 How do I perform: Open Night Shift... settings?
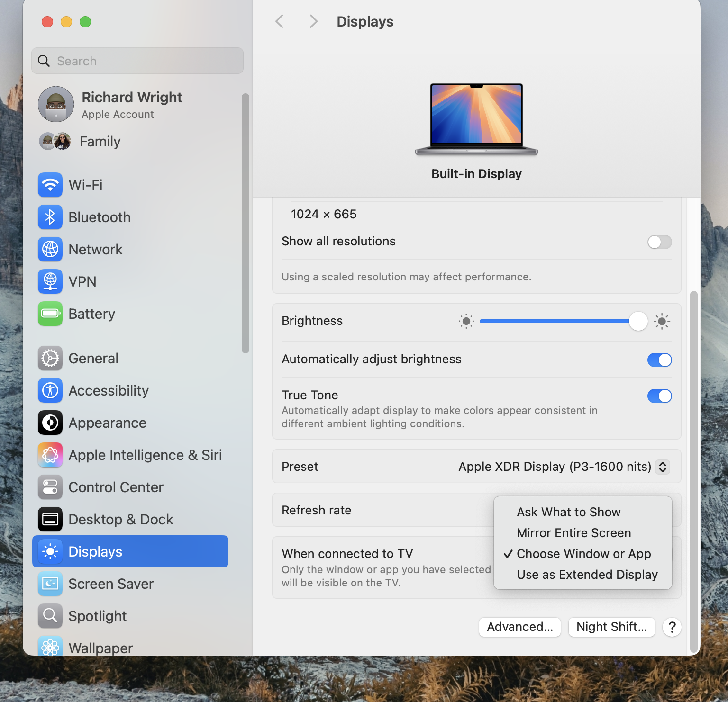coord(611,627)
